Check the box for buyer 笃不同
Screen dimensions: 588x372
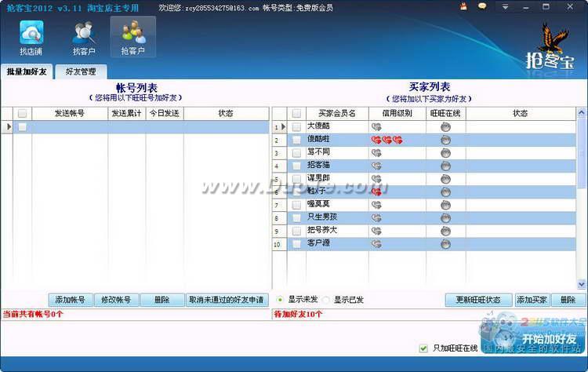[296, 153]
